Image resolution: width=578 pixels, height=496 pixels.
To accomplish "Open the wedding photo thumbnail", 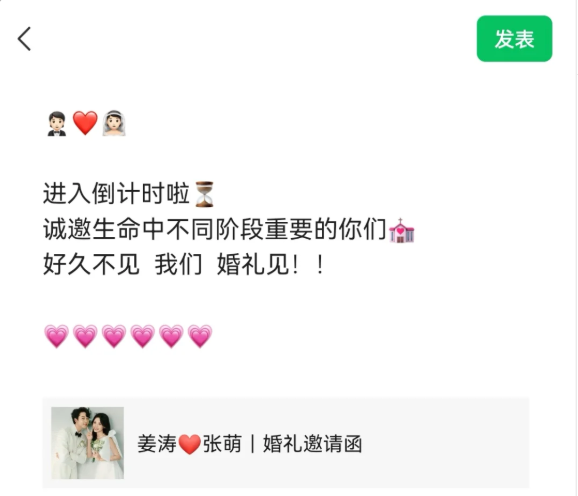I will tap(87, 443).
